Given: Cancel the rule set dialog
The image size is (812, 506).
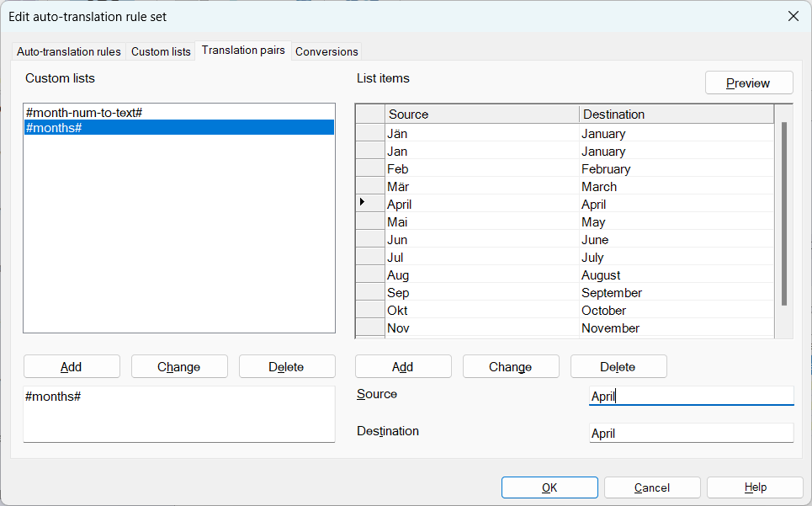Looking at the screenshot, I should [x=652, y=487].
